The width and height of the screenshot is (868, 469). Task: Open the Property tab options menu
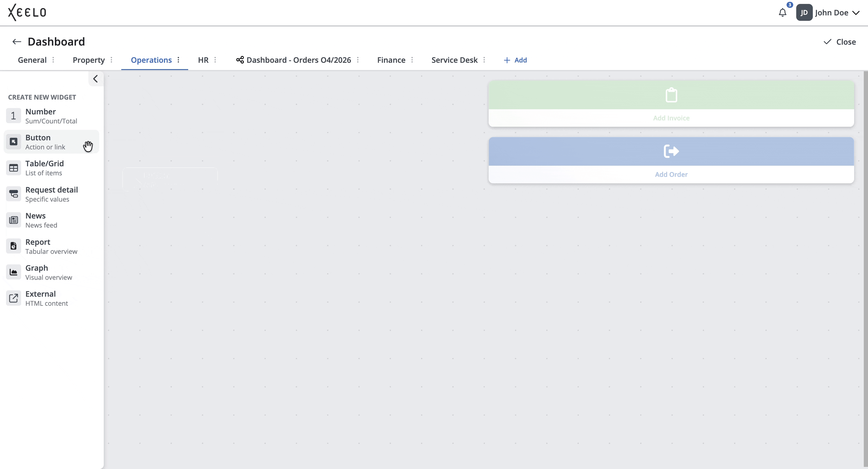coord(111,60)
